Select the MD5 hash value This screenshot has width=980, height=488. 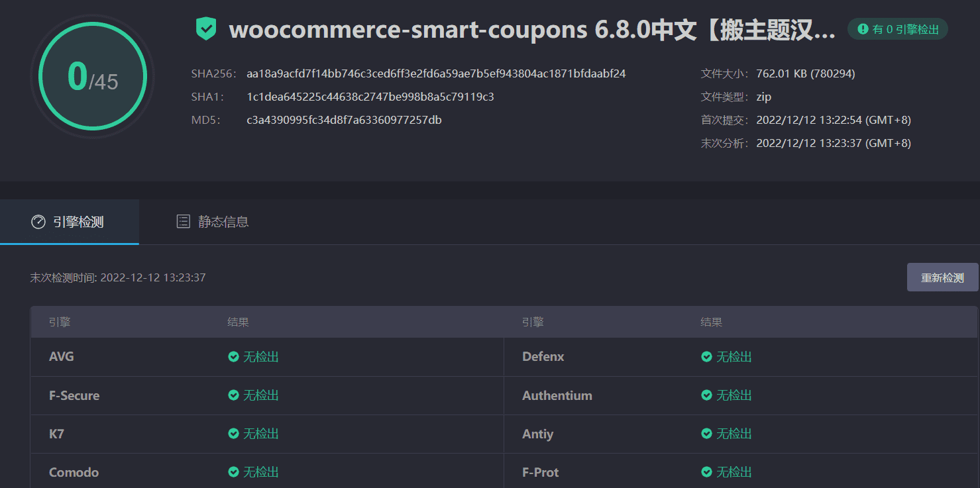click(x=344, y=120)
